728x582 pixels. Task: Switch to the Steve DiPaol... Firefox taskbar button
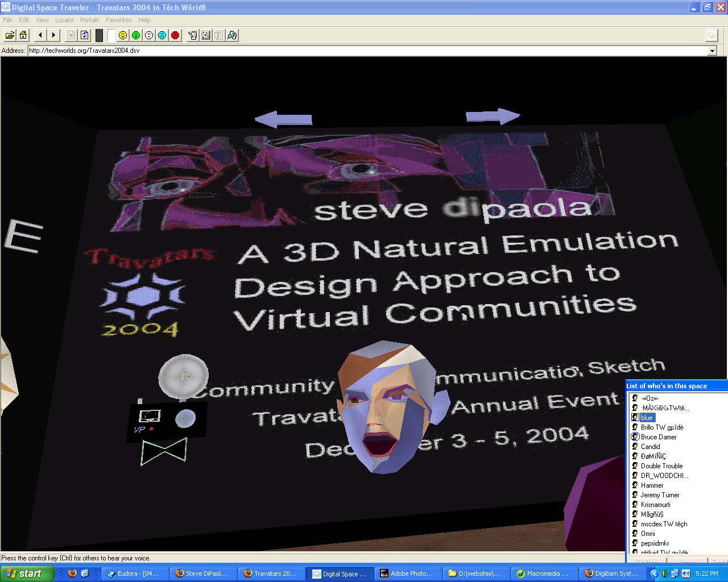point(204,573)
